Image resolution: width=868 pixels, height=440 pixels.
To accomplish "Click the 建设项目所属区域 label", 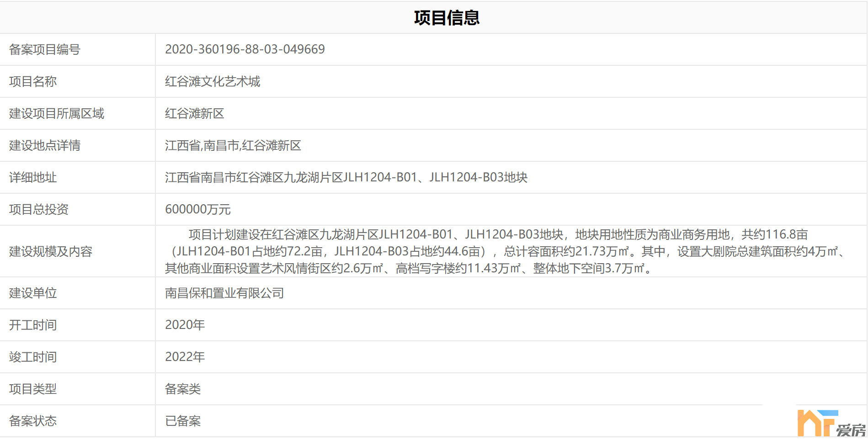I will [57, 113].
